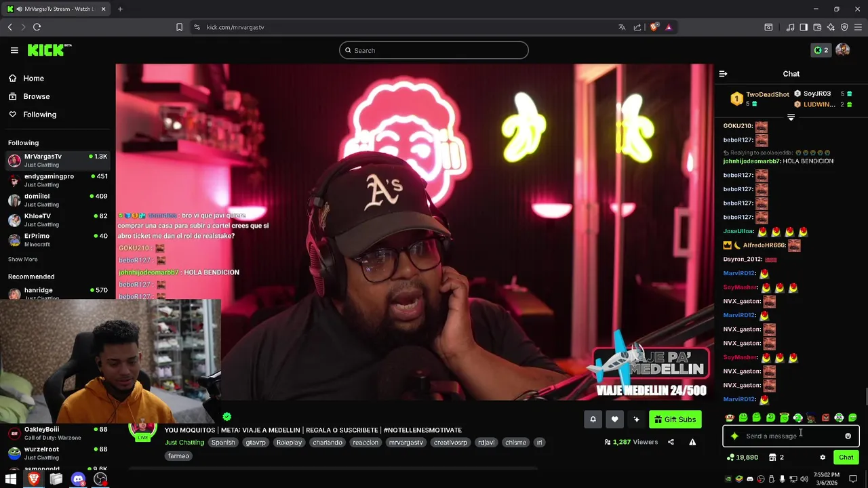Open the Brave VPN shield icon
Image resolution: width=868 pixels, height=488 pixels.
pyautogui.click(x=844, y=27)
